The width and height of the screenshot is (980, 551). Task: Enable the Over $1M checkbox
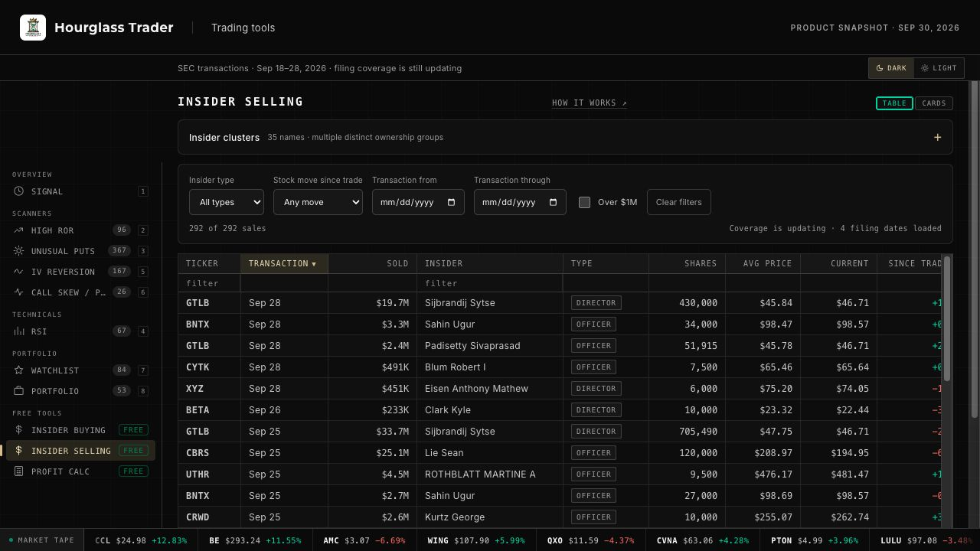pos(585,202)
